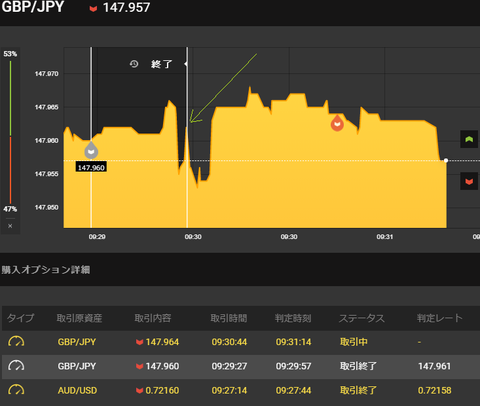
Task: Click the current rate 147.957
Action: (x=126, y=8)
